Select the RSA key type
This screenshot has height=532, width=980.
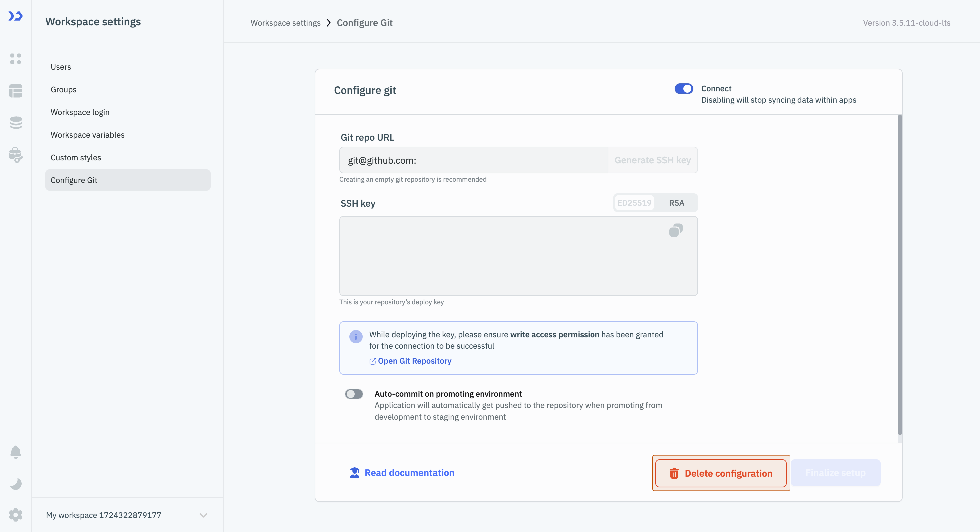(x=676, y=203)
